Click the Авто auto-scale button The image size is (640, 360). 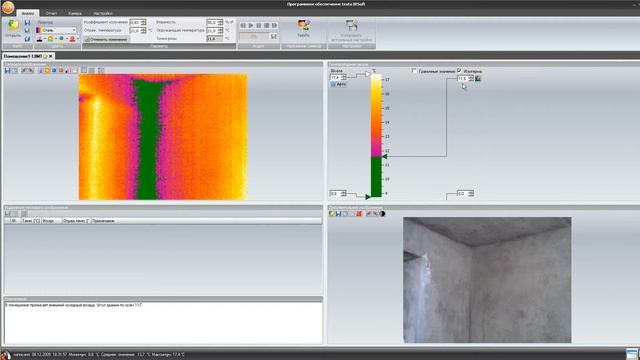tap(338, 84)
